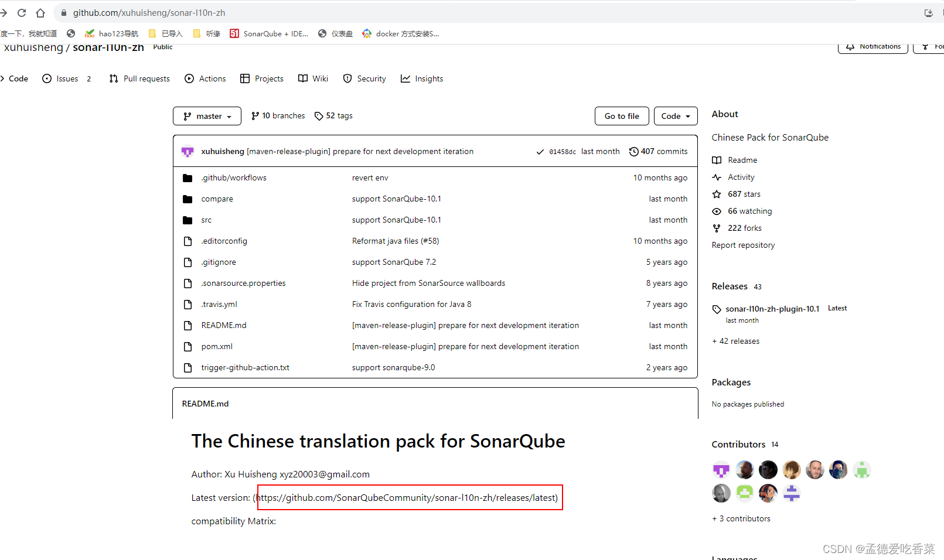
Task: Open the SonarQube + IDE bookmark
Action: pyautogui.click(x=269, y=33)
